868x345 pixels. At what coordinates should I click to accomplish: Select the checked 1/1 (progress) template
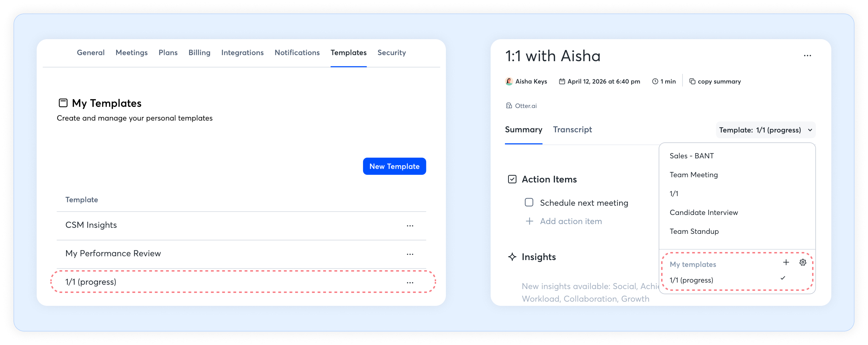[x=691, y=280]
